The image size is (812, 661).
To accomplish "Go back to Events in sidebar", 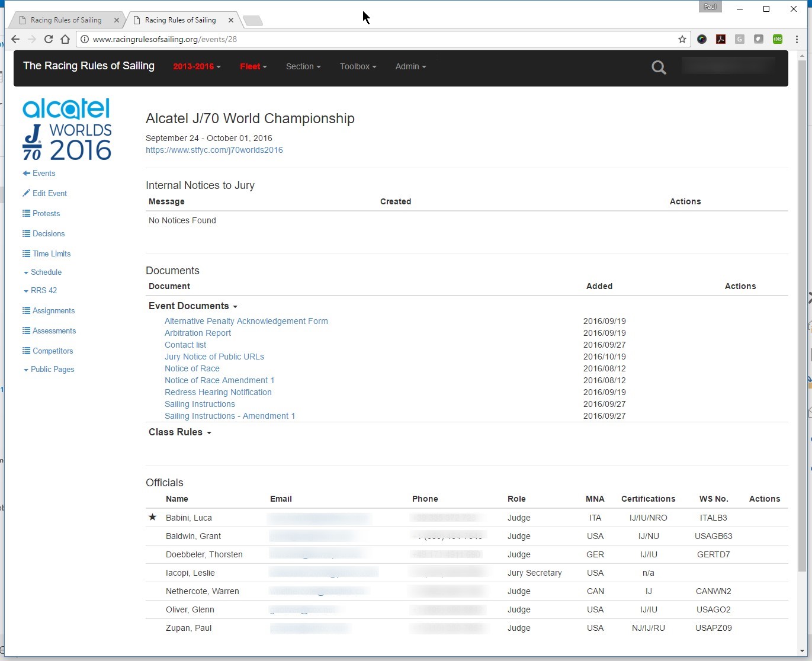I will 39,173.
